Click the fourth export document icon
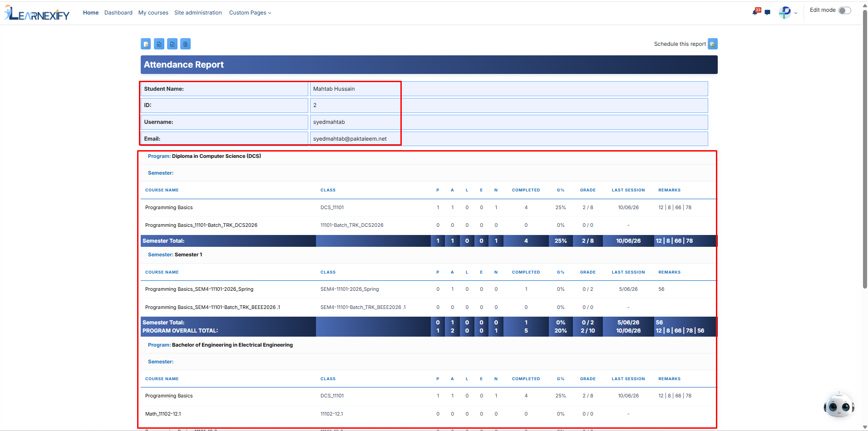 [x=185, y=44]
